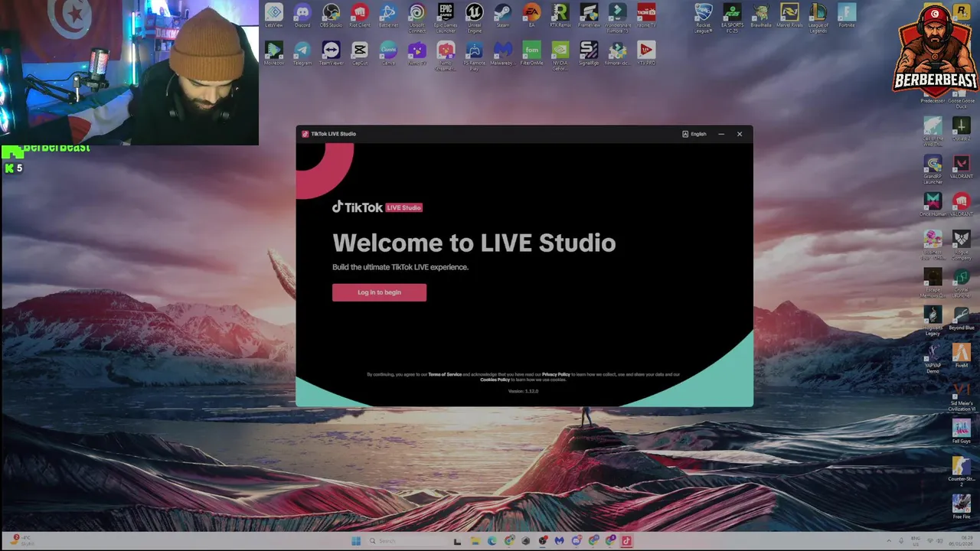The image size is (980, 551).
Task: Show hidden system tray icons
Action: [889, 541]
